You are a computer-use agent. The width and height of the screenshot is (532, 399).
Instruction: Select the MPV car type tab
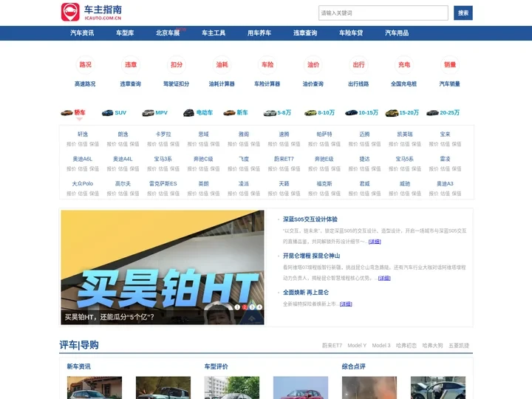click(154, 112)
